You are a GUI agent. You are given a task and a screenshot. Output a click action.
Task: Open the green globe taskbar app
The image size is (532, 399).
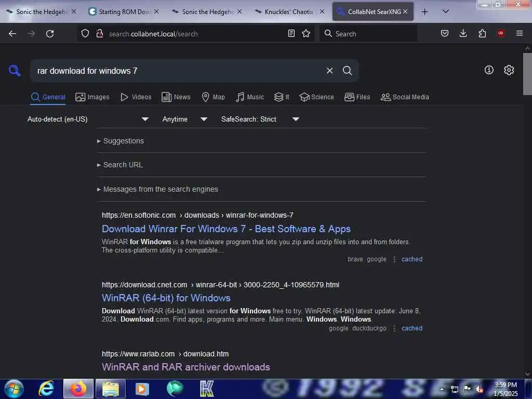(x=175, y=389)
